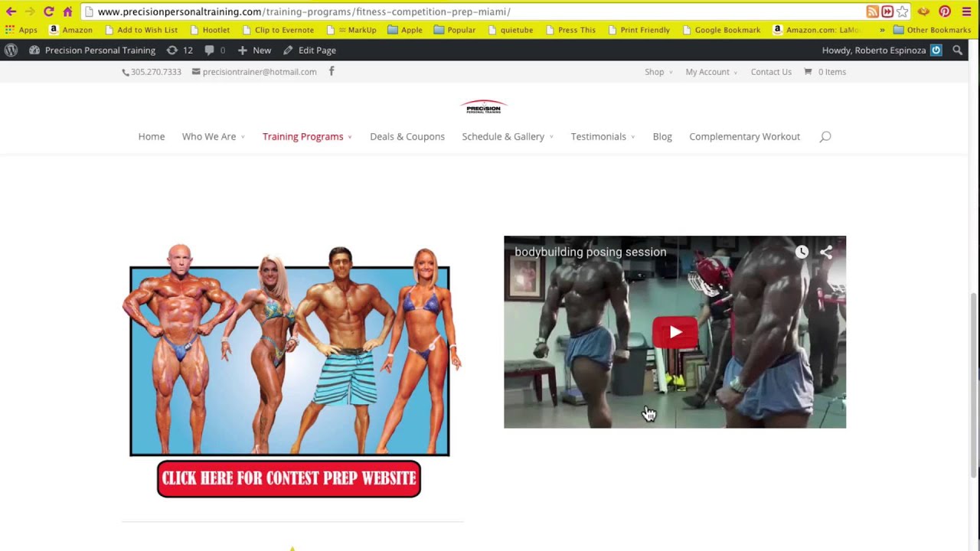Expand the My Account dropdown

pos(711,72)
